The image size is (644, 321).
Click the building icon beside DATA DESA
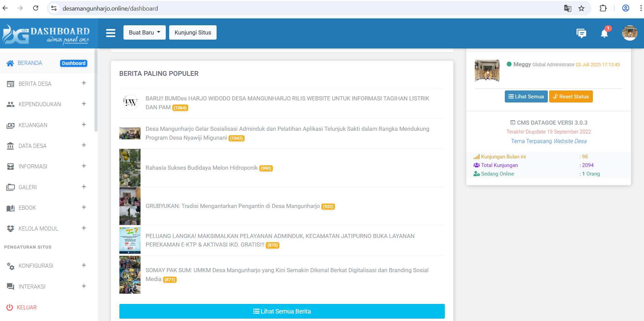pyautogui.click(x=11, y=146)
